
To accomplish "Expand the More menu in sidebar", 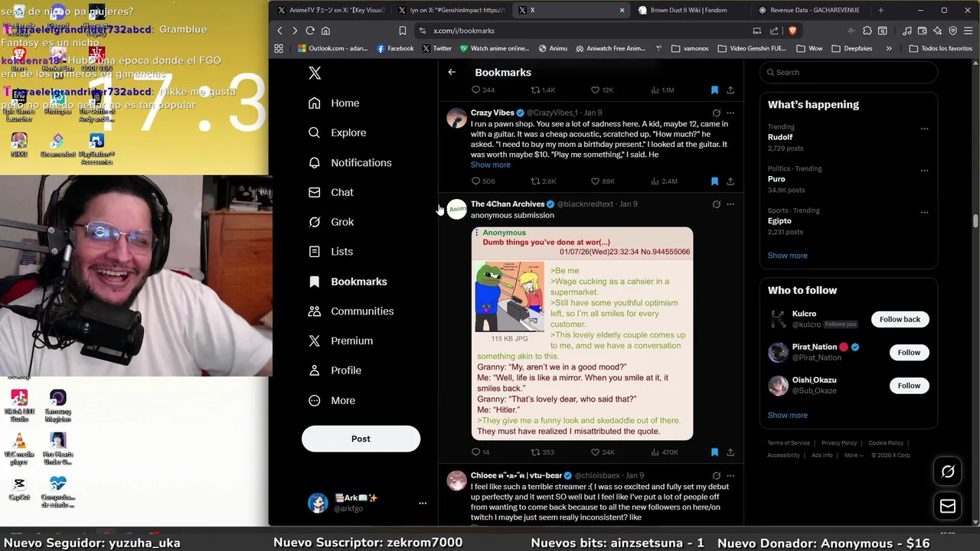I will (x=332, y=401).
